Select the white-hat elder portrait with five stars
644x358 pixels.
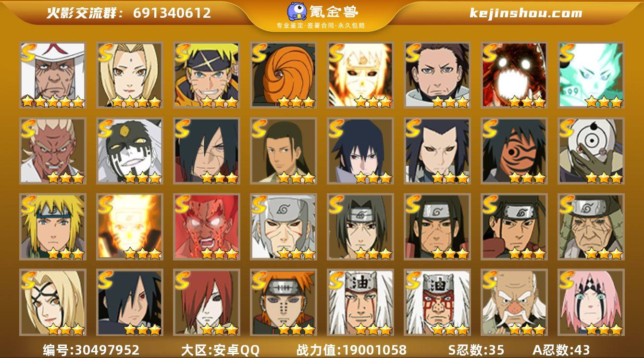[53, 74]
